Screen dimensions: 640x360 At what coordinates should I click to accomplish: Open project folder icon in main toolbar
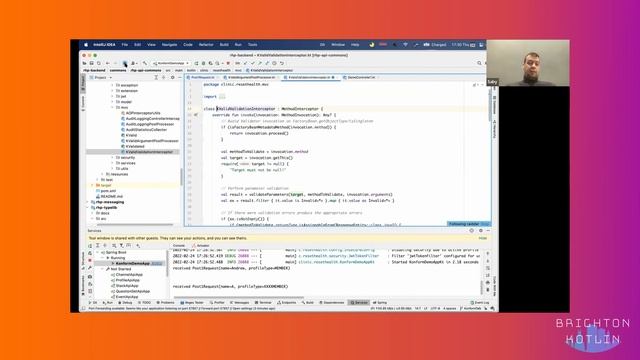tap(84, 63)
